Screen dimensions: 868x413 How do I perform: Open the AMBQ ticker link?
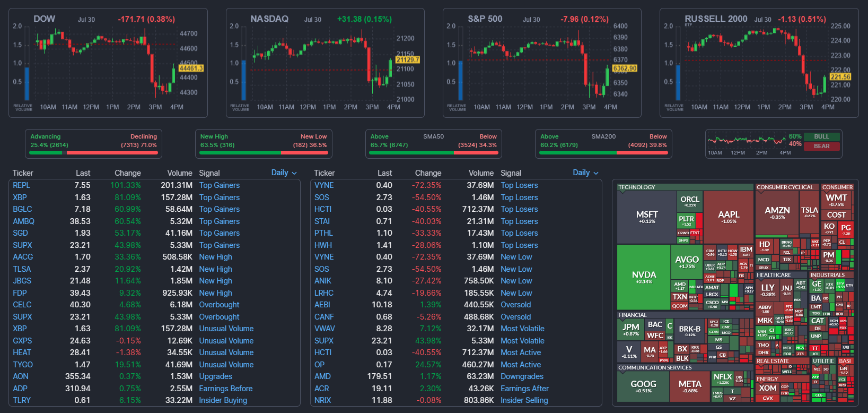point(23,221)
